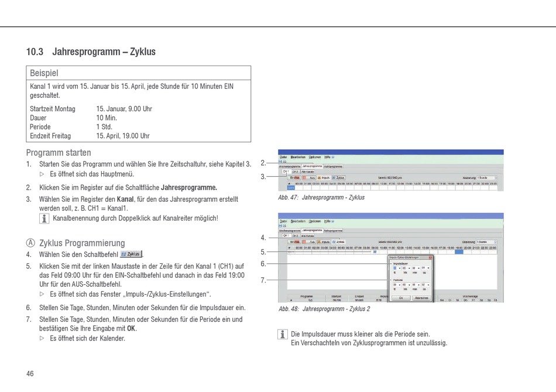The image size is (556, 392).
Task: Open Impulsdauer days (tt) dropdown
Action: pos(397,268)
